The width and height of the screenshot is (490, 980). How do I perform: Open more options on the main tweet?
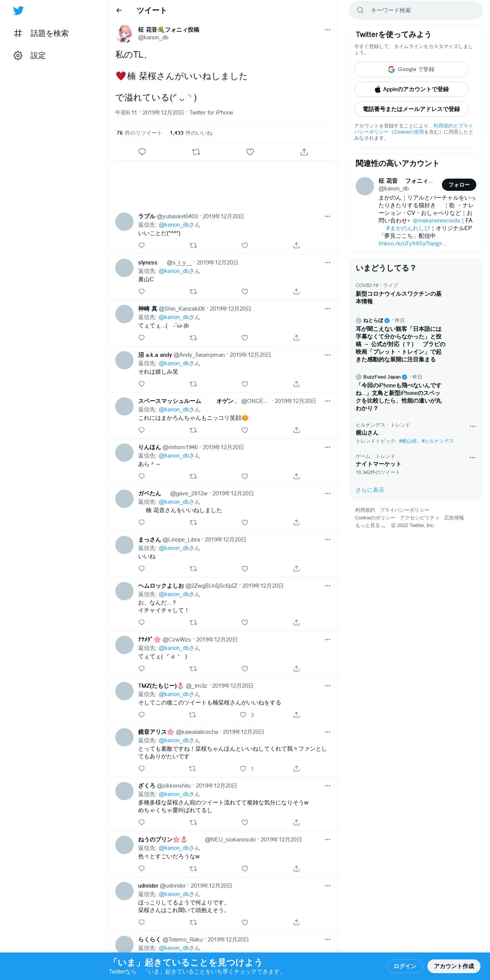(327, 30)
